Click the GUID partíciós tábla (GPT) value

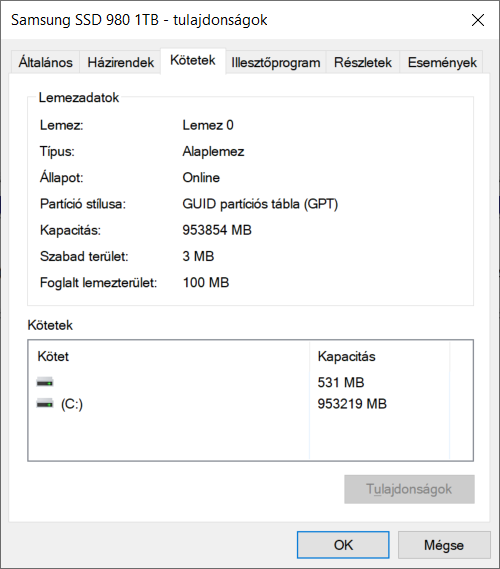pos(260,204)
